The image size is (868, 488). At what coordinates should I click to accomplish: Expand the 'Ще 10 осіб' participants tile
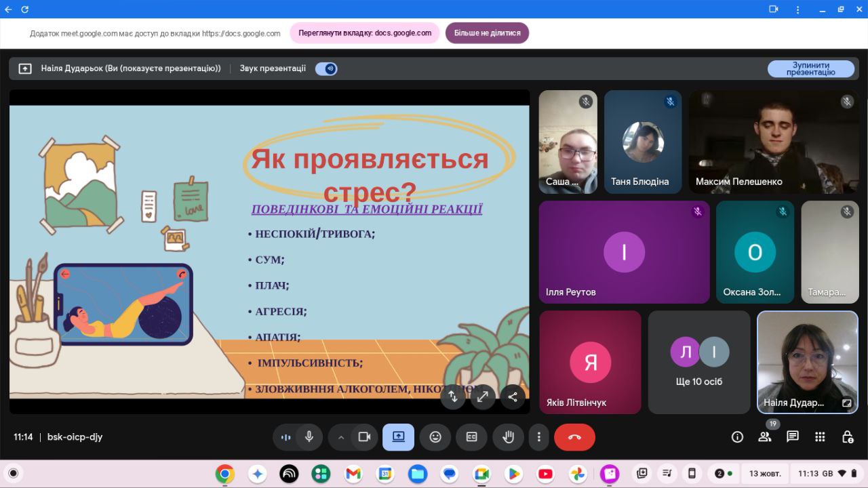[x=699, y=362]
